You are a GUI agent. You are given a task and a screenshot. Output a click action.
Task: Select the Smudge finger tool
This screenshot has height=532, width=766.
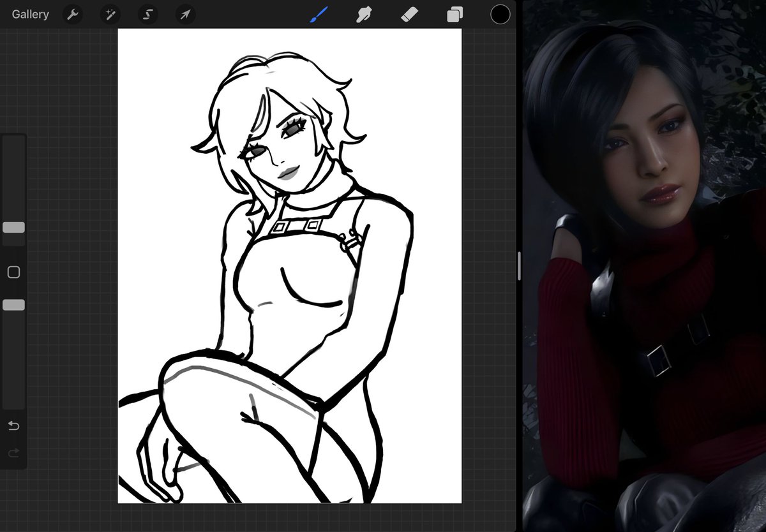(x=364, y=14)
